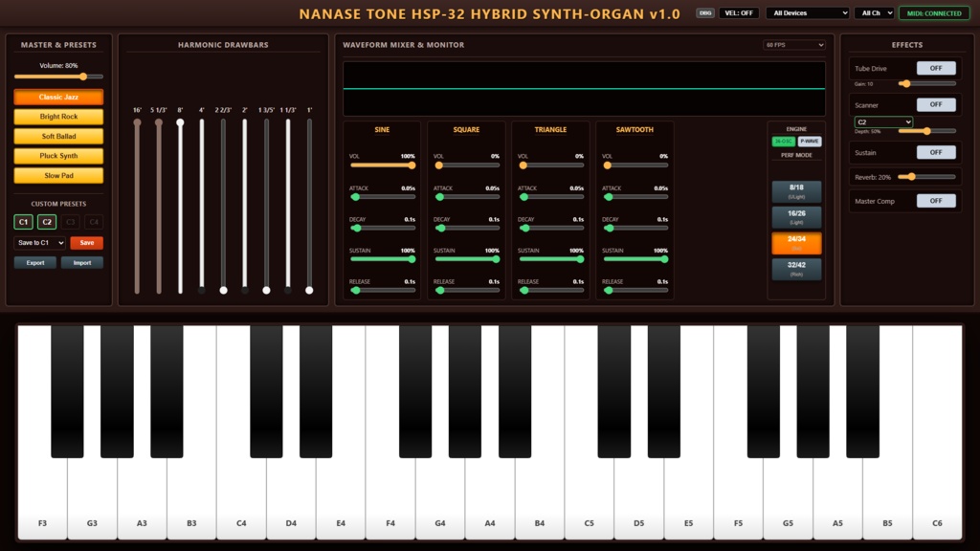Click the 1 1/3' harmonic drawbar
This screenshot has height=551, width=980.
[287, 207]
